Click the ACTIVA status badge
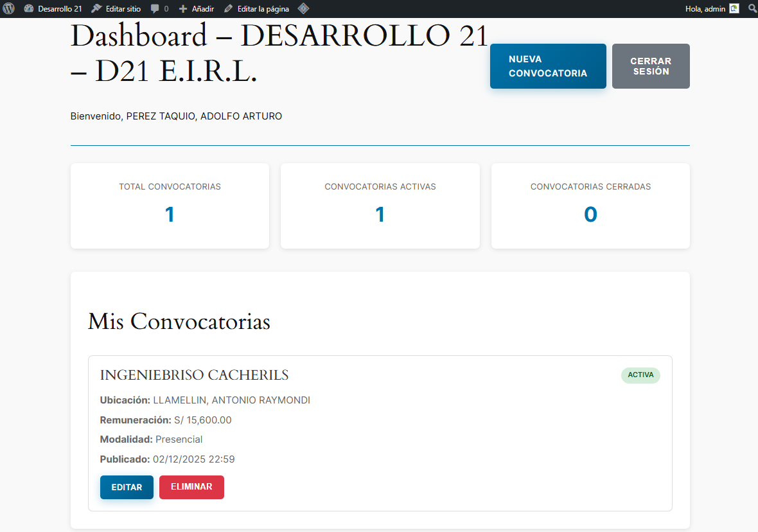Viewport: 758px width, 532px height. click(640, 375)
